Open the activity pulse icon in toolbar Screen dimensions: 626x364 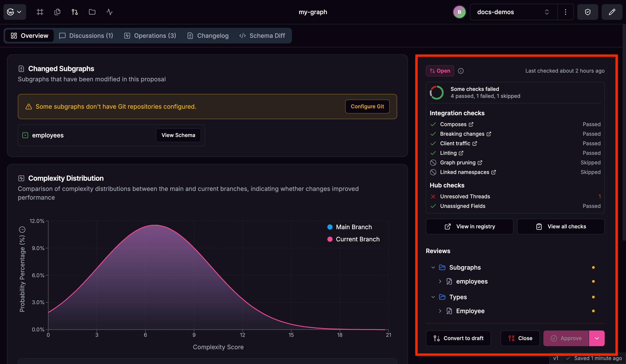click(x=109, y=12)
